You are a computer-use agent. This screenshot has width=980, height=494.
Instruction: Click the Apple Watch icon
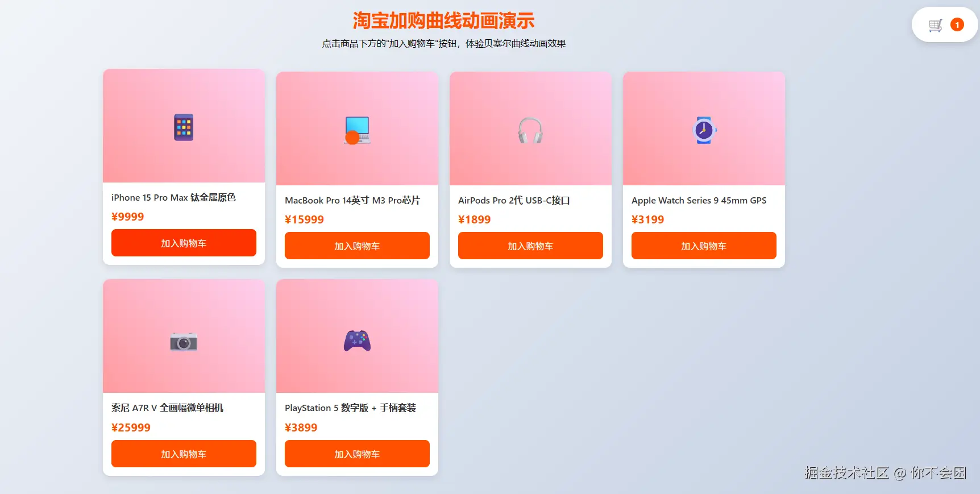[704, 130]
